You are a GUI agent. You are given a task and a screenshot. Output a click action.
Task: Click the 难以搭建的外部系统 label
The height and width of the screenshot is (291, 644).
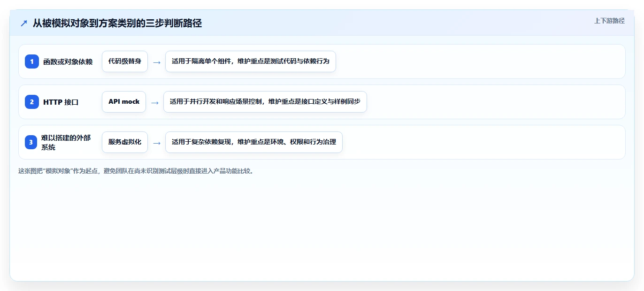66,142
